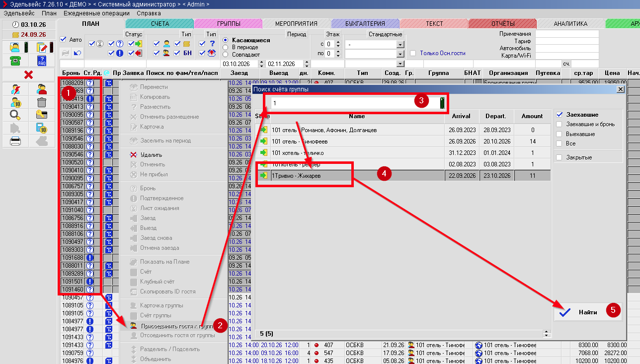
Task: Click the guest card icon beside the green indicator
Action: tap(15, 48)
